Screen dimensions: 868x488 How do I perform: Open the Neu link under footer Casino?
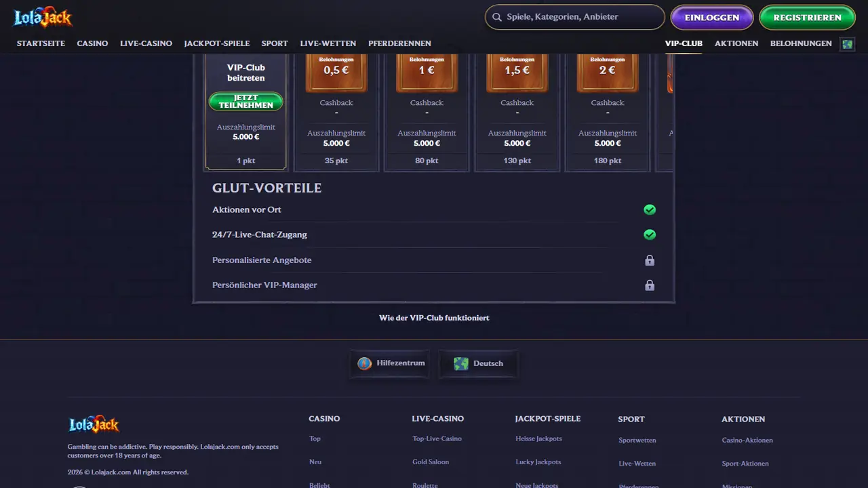pos(315,462)
